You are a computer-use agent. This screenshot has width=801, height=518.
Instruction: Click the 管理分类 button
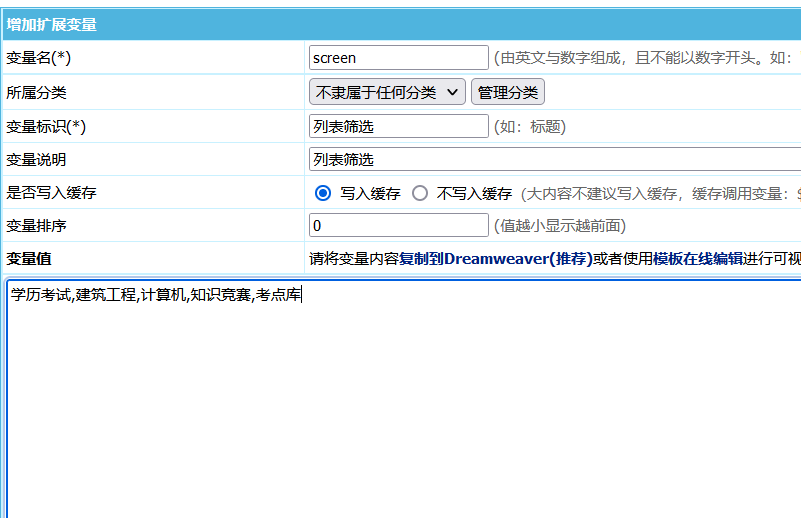507,93
